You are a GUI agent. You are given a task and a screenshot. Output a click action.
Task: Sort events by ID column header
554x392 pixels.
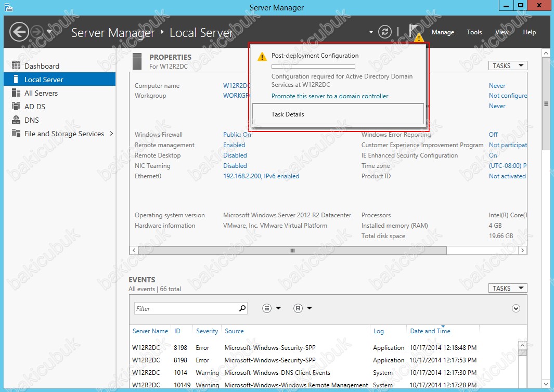[177, 331]
